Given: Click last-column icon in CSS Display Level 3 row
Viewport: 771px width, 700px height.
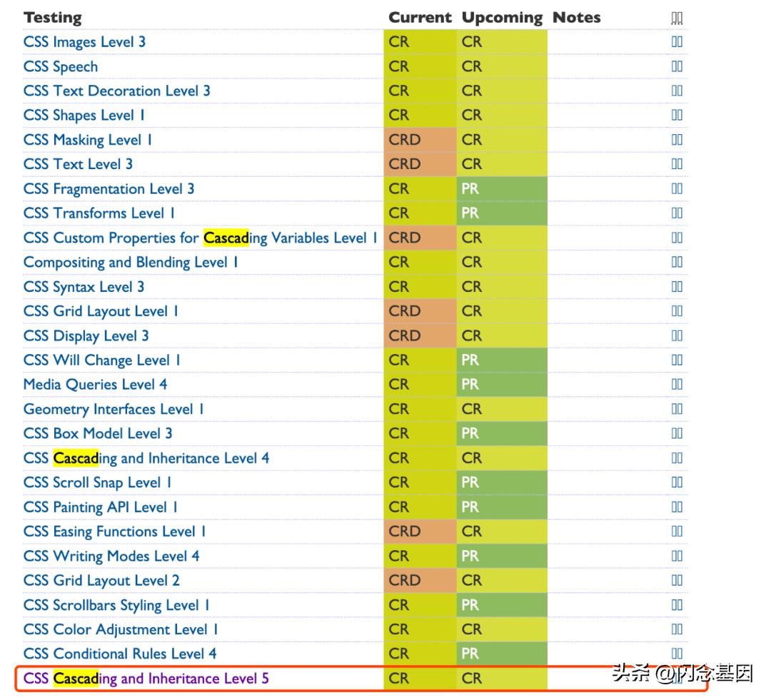Looking at the screenshot, I should pyautogui.click(x=677, y=335).
